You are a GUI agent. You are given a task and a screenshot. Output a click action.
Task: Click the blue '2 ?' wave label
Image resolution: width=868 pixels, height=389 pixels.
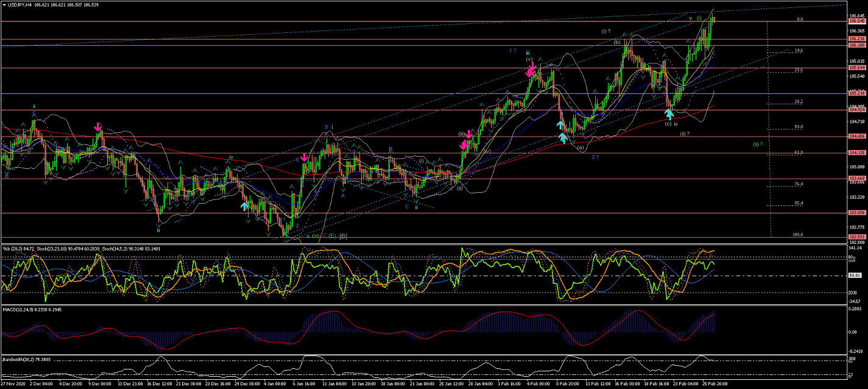(x=595, y=157)
